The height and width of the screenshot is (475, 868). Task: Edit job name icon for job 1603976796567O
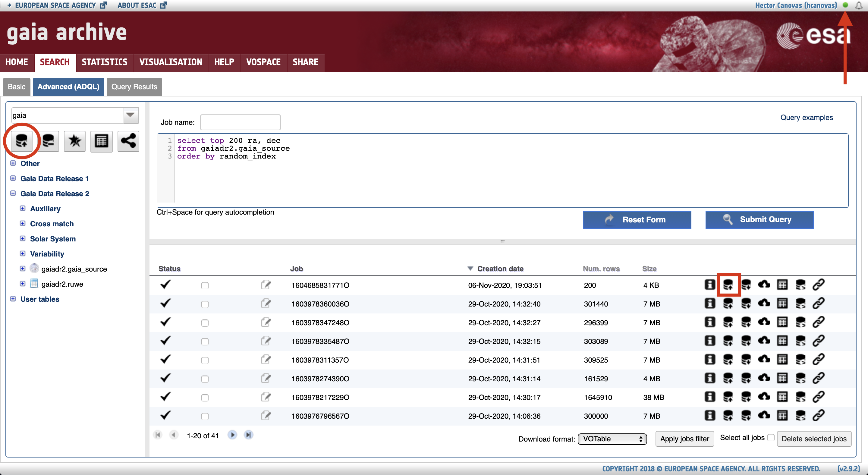coord(266,415)
